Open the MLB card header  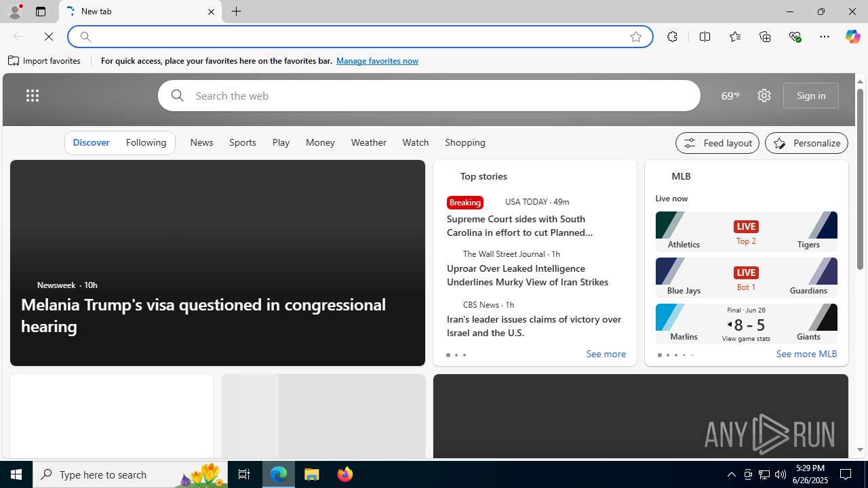(681, 176)
